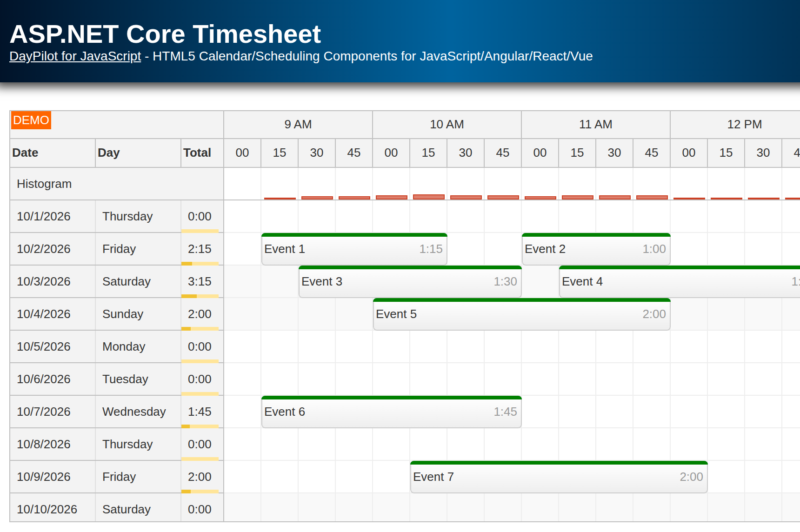800x532 pixels.
Task: Click the Tuesday day cell
Action: tap(138, 379)
